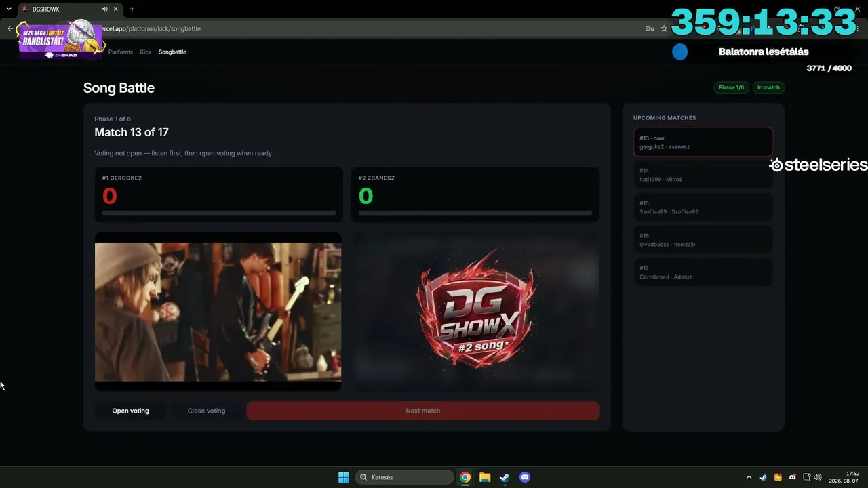Click the Gergoke2 vote progress bar
Viewport: 868px width, 488px height.
(219, 213)
